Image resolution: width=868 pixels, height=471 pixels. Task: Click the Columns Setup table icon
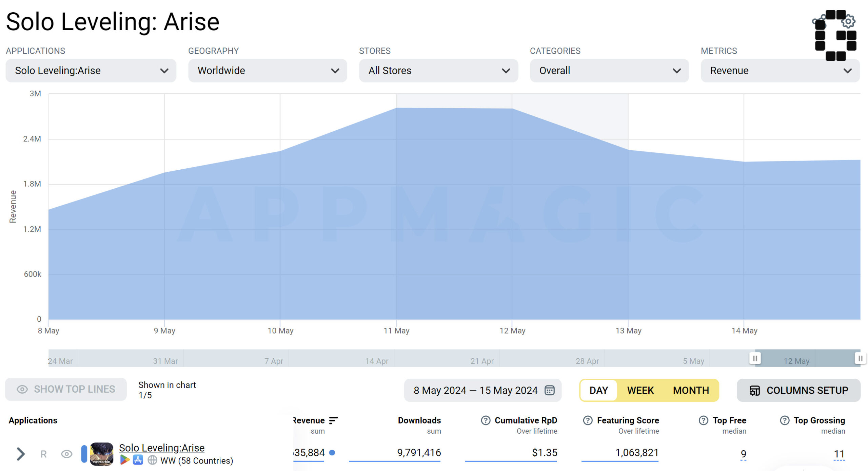coord(754,391)
